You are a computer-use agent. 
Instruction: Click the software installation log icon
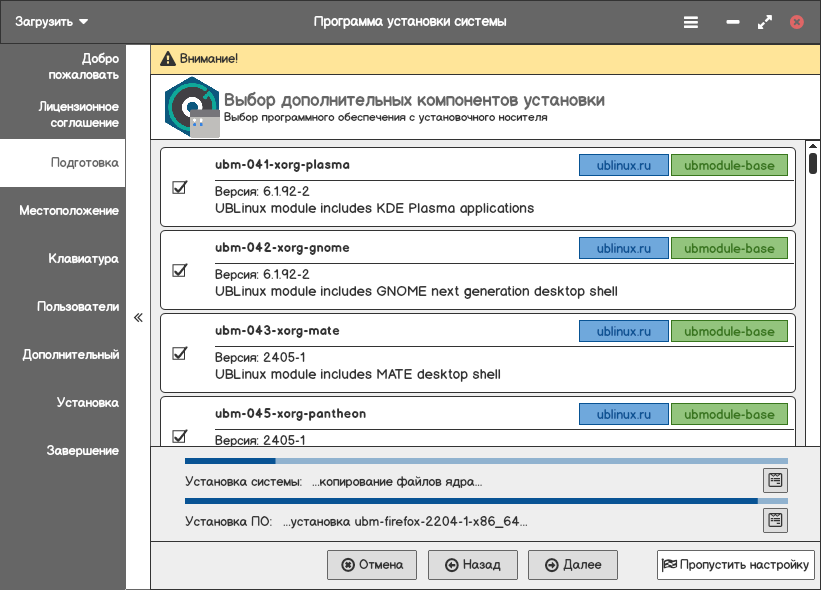click(x=775, y=520)
